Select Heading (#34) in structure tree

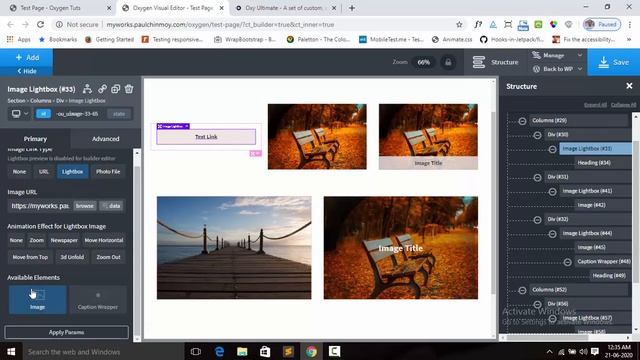click(x=603, y=163)
